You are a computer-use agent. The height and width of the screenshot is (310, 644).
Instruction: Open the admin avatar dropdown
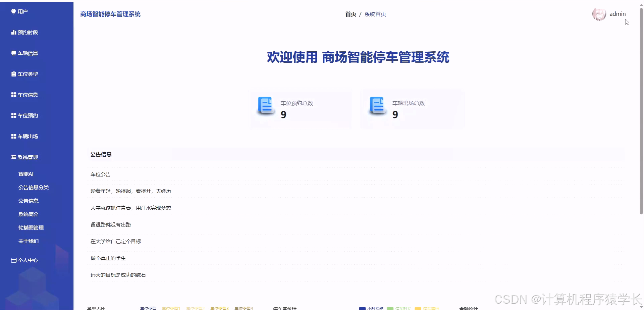(x=599, y=14)
